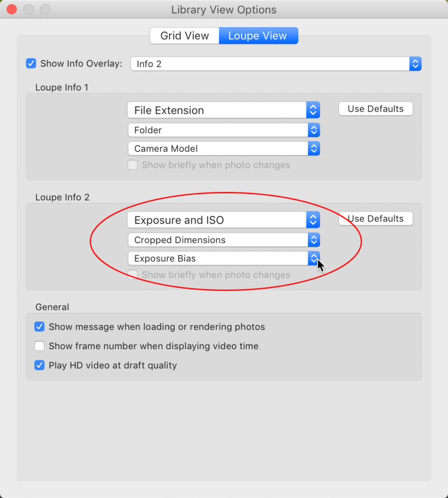Click the gray minimize button in title bar
448x498 pixels.
[x=28, y=9]
